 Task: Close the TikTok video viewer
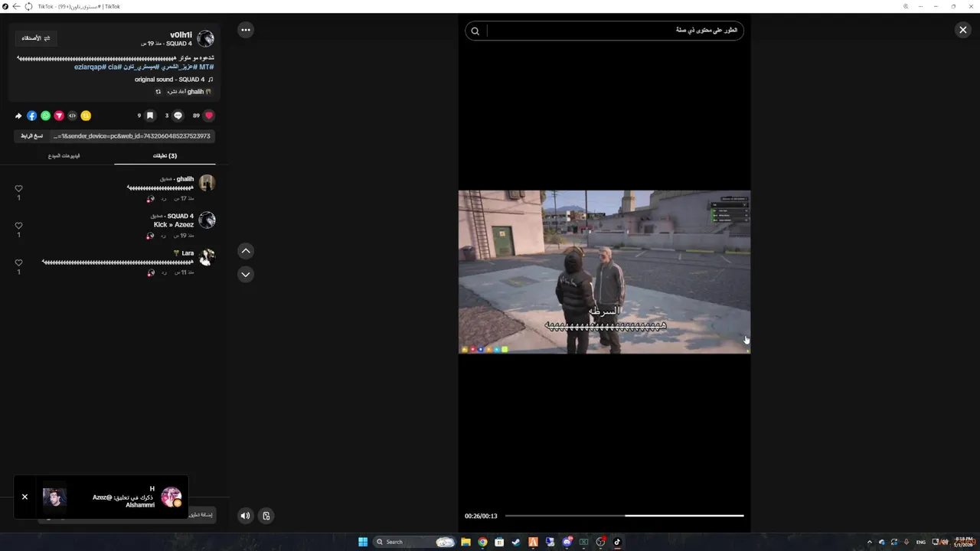point(962,30)
